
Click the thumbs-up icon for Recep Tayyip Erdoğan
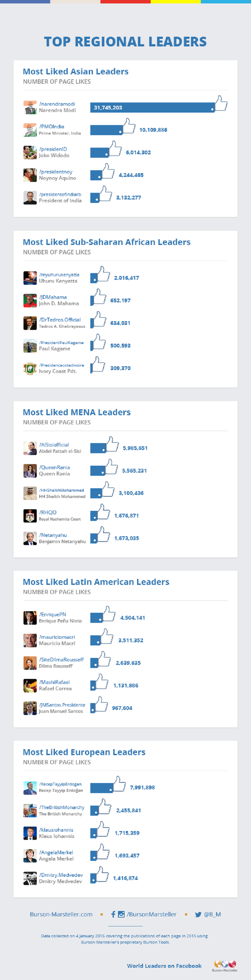[119, 784]
